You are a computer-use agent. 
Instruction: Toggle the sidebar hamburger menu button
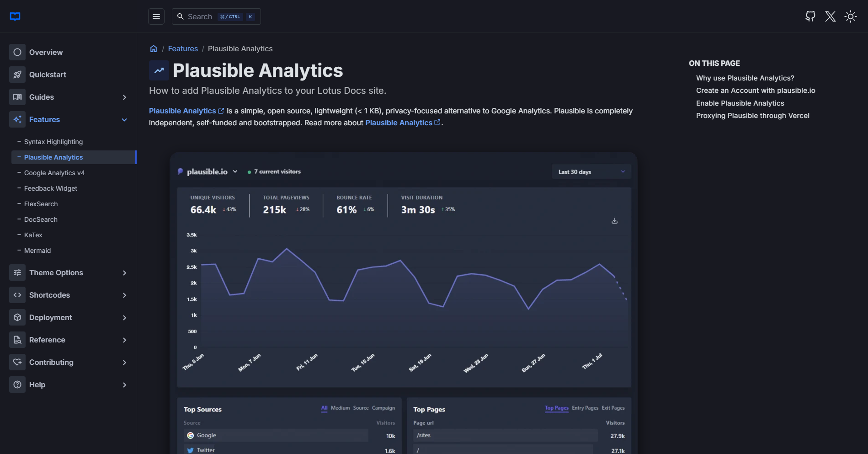(x=156, y=16)
